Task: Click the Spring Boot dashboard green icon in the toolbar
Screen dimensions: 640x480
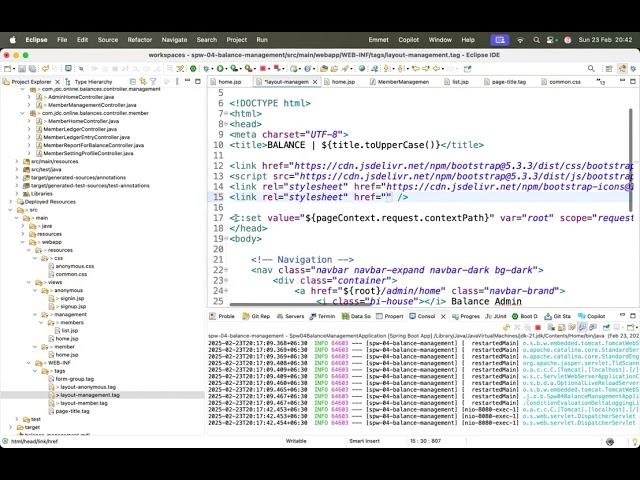Action: [x=193, y=69]
